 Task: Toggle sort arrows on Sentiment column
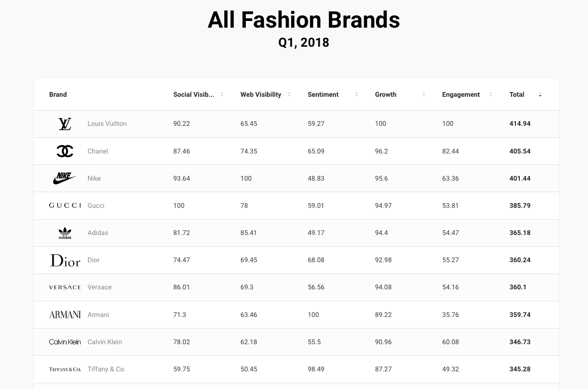click(357, 94)
